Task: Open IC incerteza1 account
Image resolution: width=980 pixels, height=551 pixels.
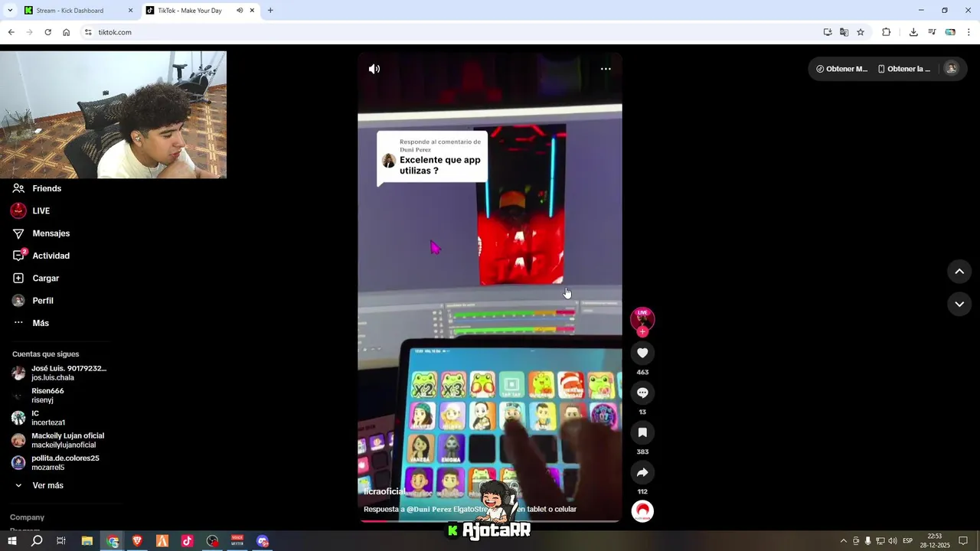Action: click(x=38, y=418)
